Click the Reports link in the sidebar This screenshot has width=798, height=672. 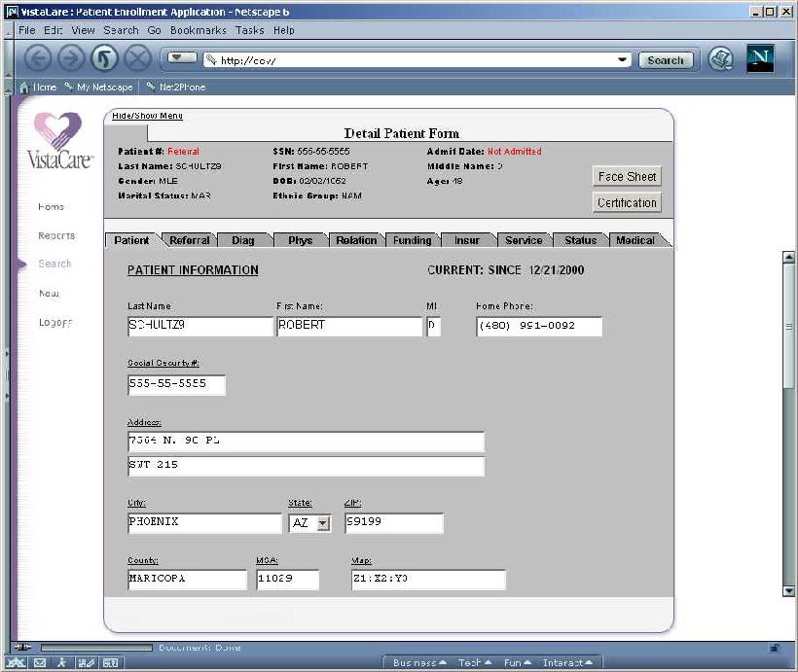pyautogui.click(x=56, y=235)
